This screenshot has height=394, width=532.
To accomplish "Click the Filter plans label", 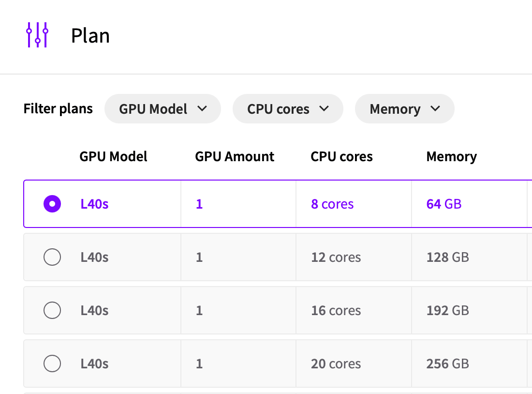I will click(58, 109).
